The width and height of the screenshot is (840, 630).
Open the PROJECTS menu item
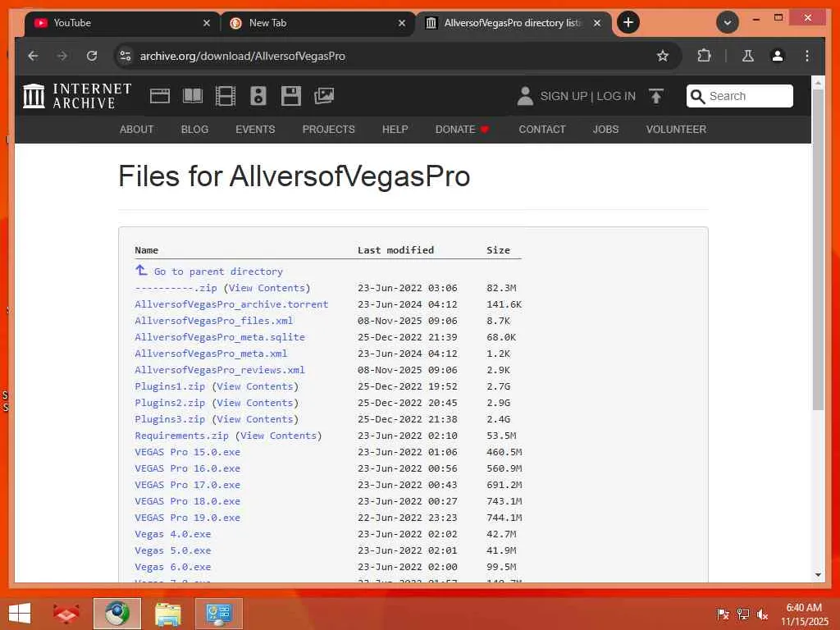point(328,129)
